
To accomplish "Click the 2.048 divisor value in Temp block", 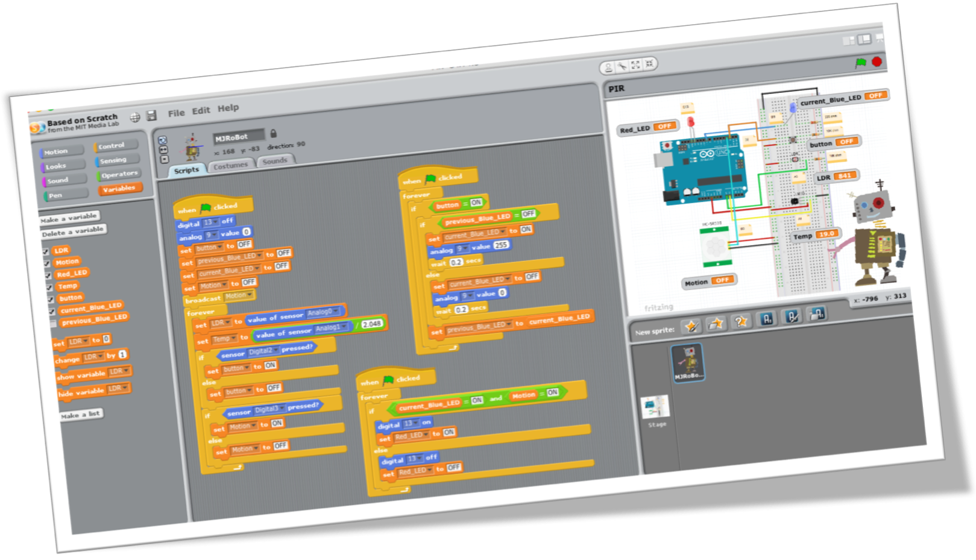I will 372,324.
